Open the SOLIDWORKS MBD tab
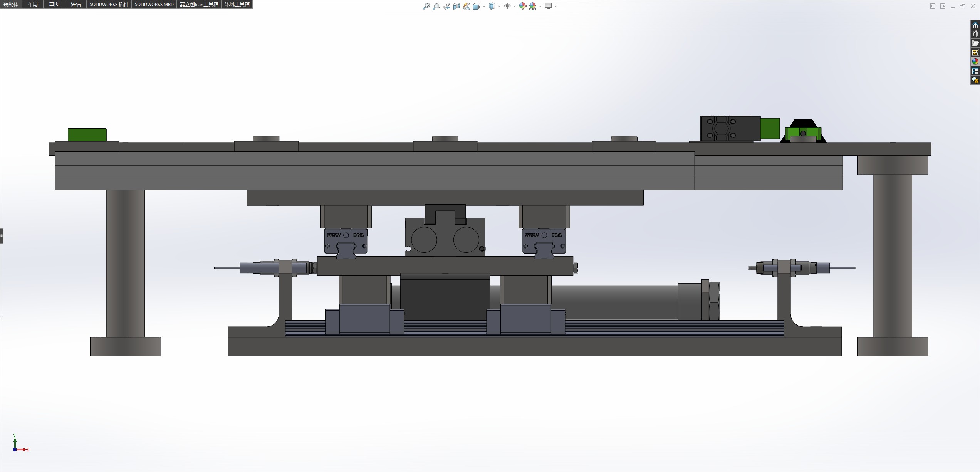This screenshot has height=472, width=980. pos(154,4)
